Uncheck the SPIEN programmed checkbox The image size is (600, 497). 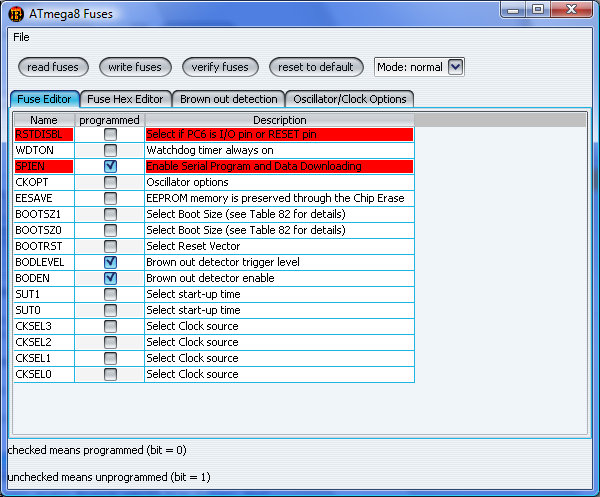tap(110, 166)
